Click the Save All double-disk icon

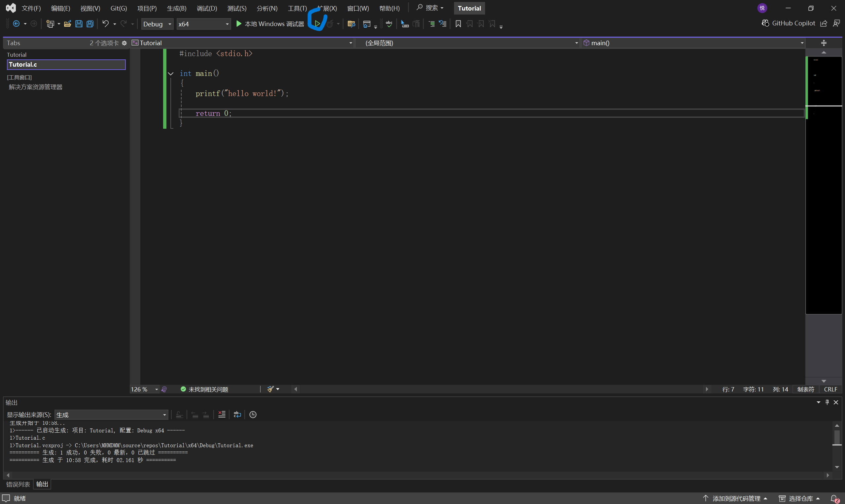pos(90,24)
